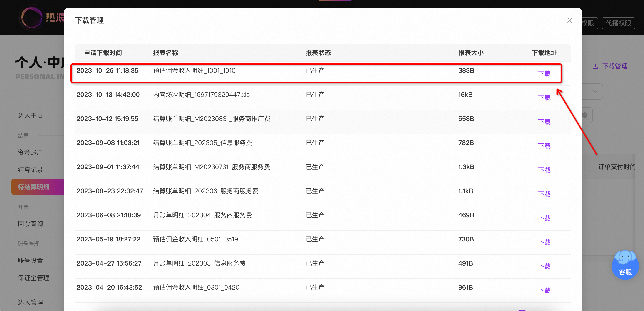Open 达人管理 in the sidebar

(30, 302)
